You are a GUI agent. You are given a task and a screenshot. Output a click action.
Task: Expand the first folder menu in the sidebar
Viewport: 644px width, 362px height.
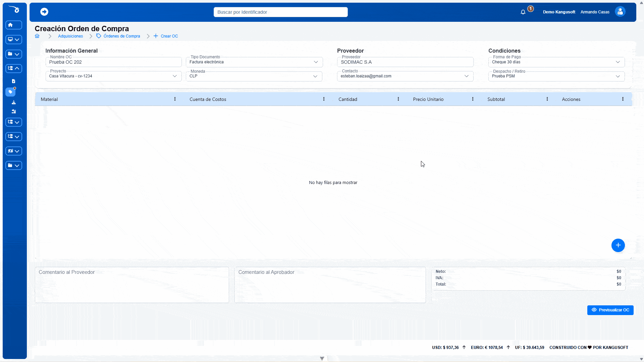tap(14, 54)
